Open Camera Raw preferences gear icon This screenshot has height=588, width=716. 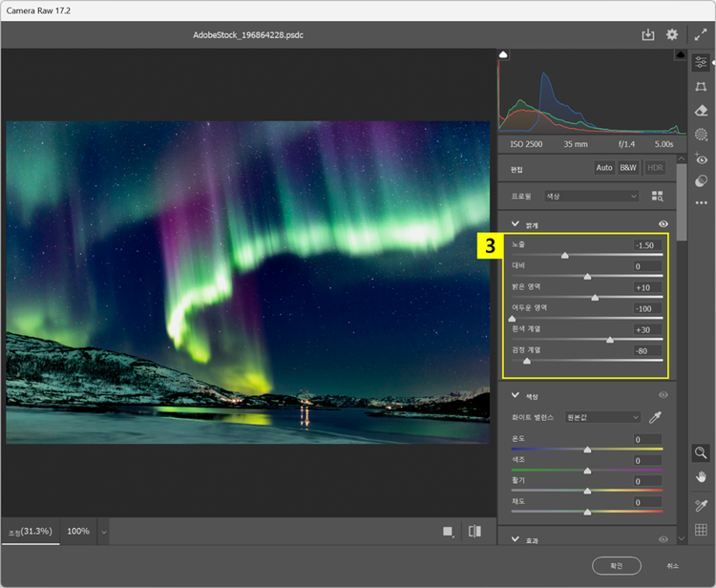click(x=672, y=35)
